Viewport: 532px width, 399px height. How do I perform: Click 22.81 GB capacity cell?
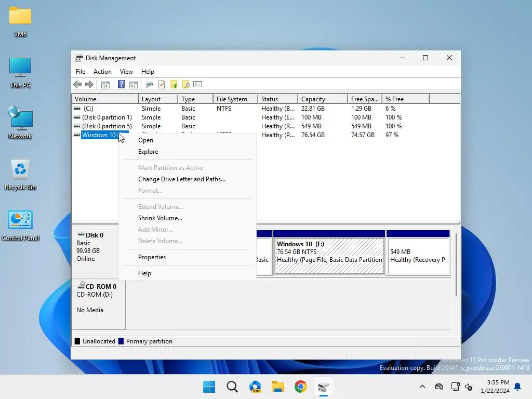pos(313,109)
